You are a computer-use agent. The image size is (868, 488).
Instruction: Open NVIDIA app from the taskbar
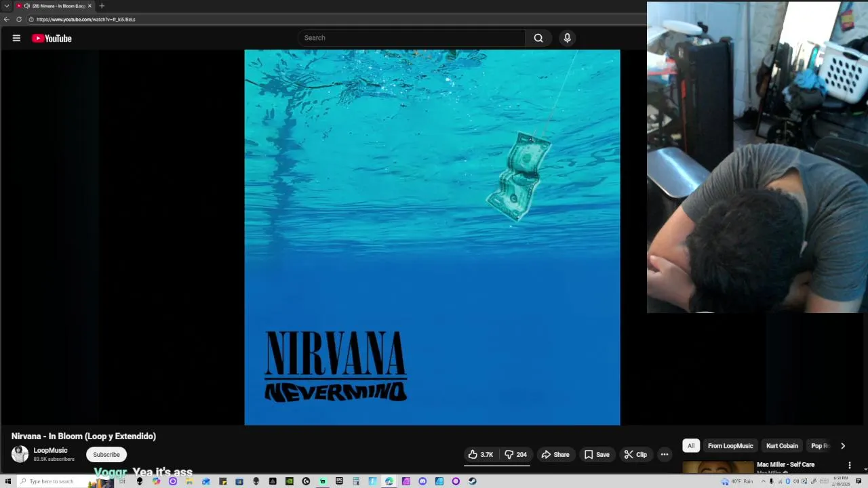pos(290,481)
